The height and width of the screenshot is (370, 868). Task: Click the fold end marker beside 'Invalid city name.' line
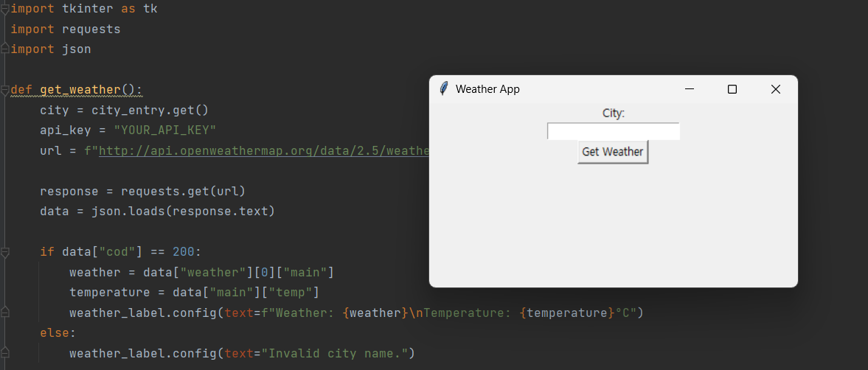(5, 353)
